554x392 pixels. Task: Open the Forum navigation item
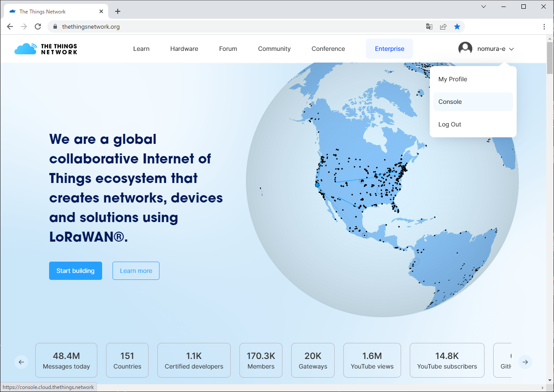pos(228,49)
